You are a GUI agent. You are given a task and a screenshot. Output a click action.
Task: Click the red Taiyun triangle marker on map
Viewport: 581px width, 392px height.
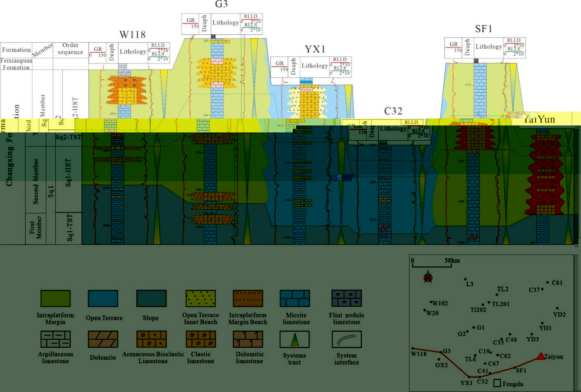point(540,356)
